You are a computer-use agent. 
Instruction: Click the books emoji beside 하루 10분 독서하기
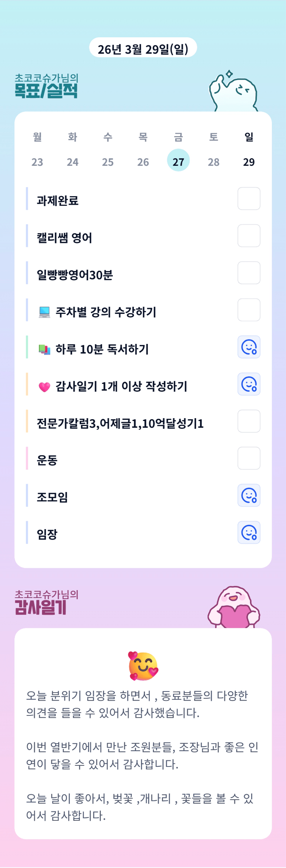(x=45, y=349)
